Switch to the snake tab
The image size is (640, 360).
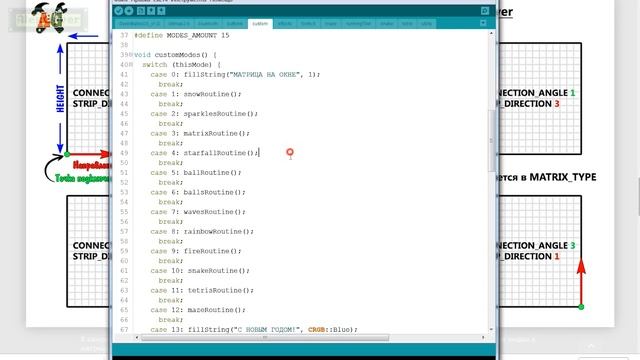[387, 24]
